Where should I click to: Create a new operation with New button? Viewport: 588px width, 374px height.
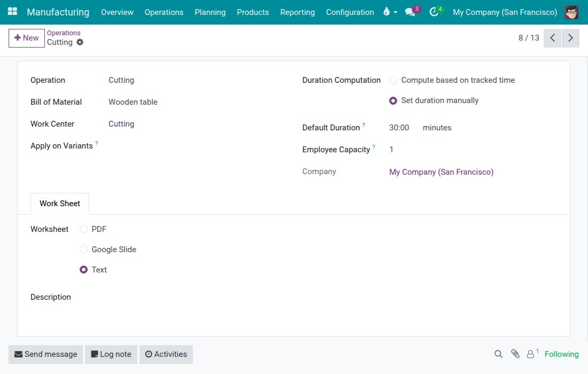coord(27,38)
